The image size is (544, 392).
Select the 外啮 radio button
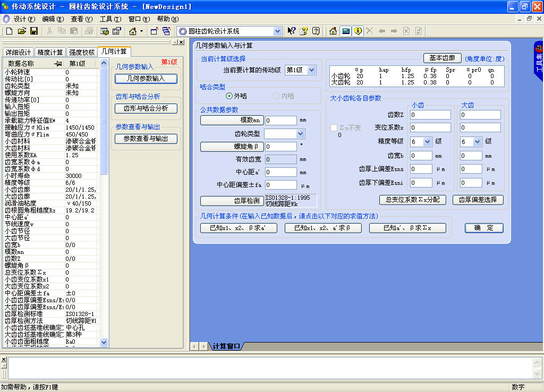229,96
